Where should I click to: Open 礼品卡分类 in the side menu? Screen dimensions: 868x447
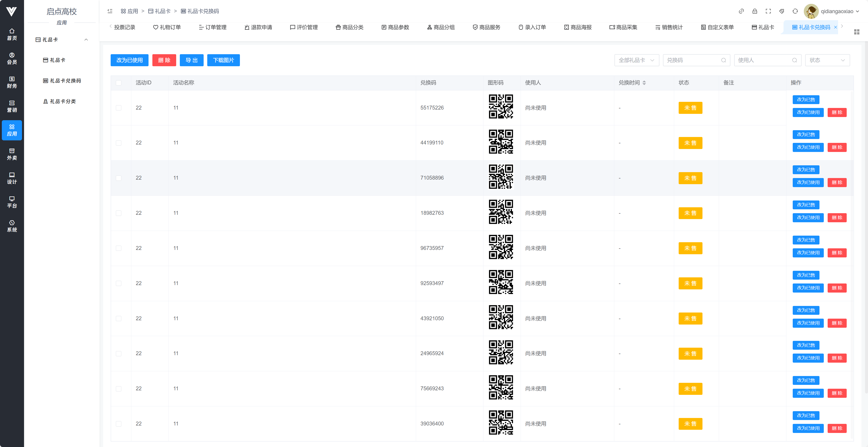(x=63, y=101)
